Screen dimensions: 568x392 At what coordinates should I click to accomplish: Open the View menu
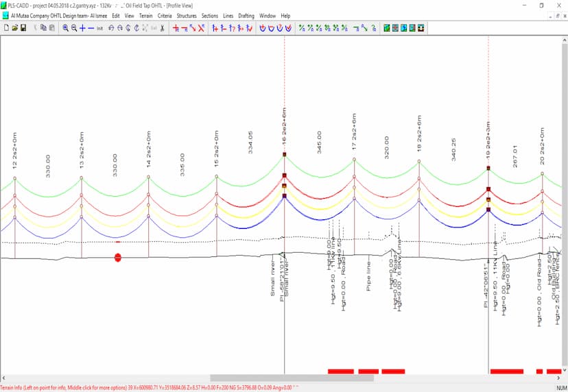click(x=130, y=16)
